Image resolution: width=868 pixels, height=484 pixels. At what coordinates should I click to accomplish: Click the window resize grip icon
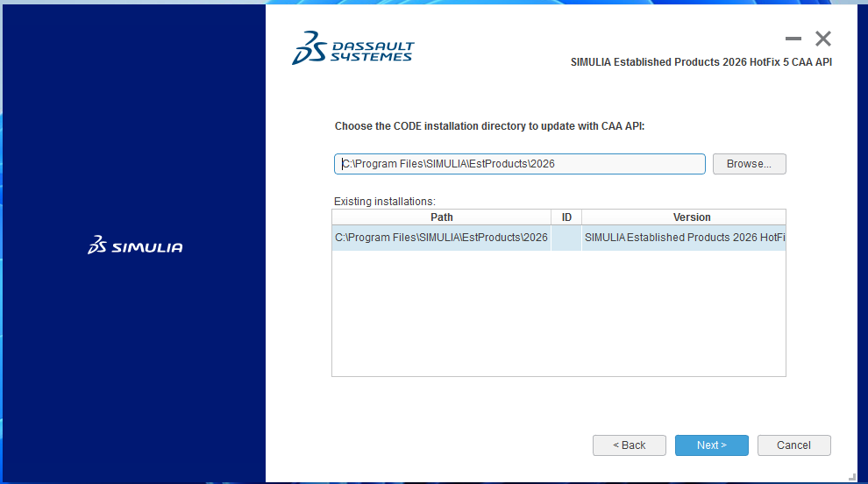[852, 477]
